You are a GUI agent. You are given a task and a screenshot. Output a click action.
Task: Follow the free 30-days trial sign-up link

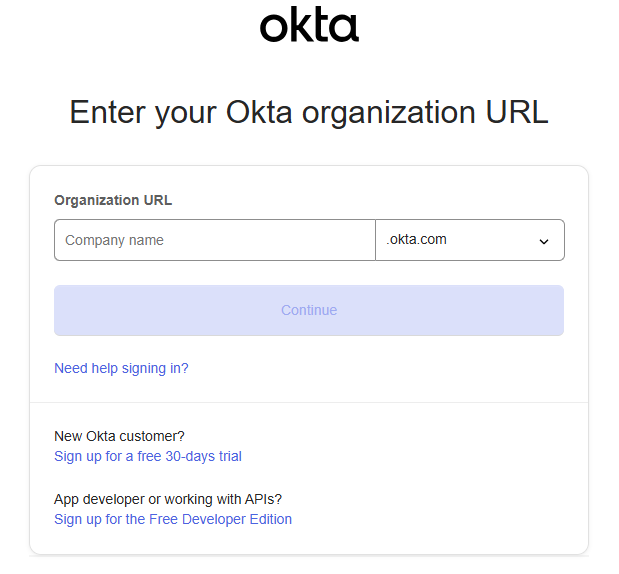click(148, 456)
